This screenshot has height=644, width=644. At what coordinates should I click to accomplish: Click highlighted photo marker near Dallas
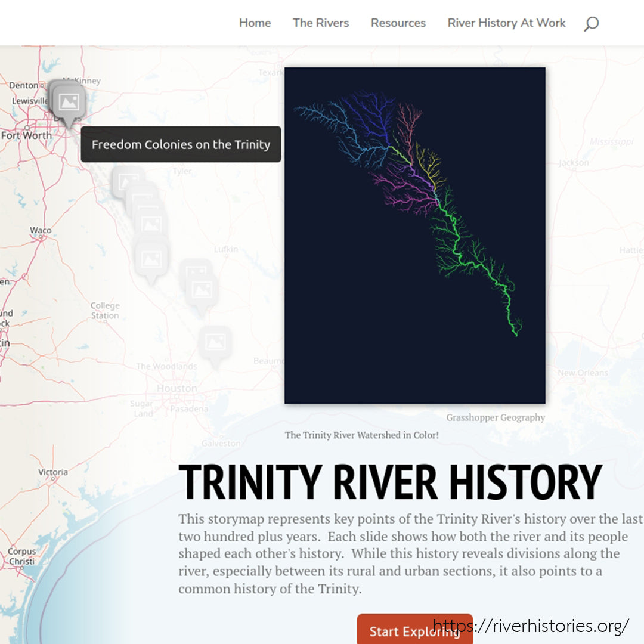point(69,103)
